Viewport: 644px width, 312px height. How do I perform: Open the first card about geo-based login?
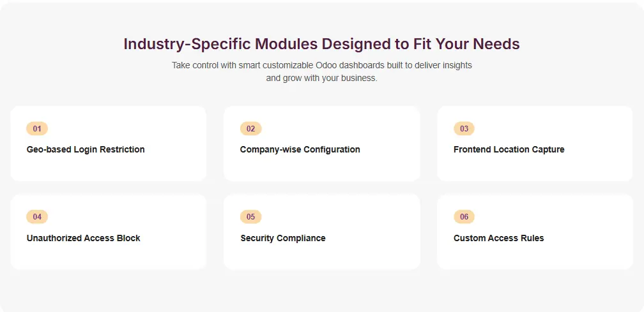pos(108,166)
